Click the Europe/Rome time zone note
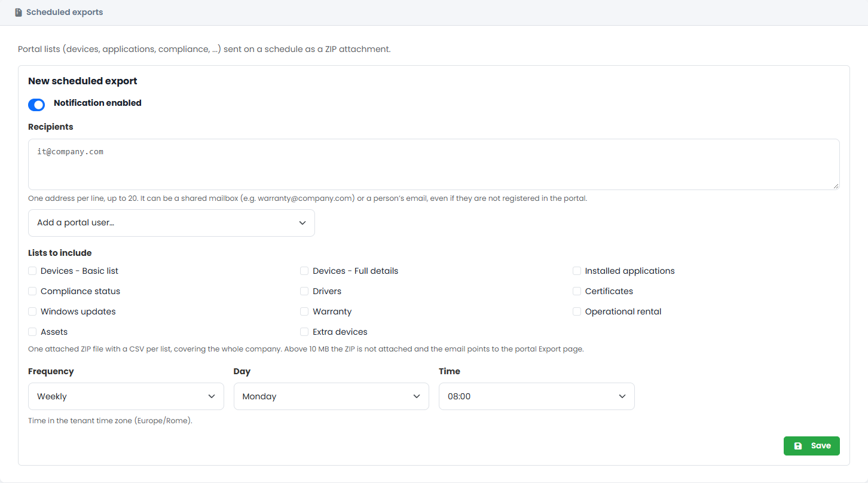 110,421
